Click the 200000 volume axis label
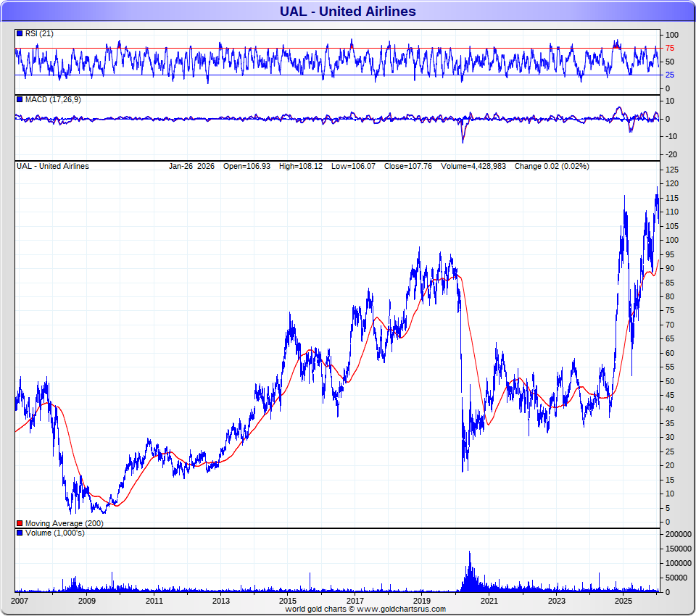696x616 pixels. click(x=679, y=534)
